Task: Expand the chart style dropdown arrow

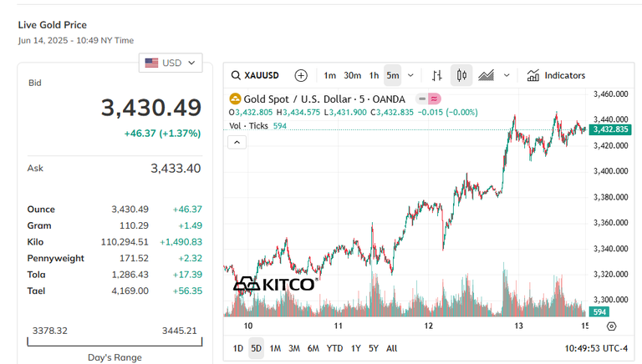Action: pos(507,75)
